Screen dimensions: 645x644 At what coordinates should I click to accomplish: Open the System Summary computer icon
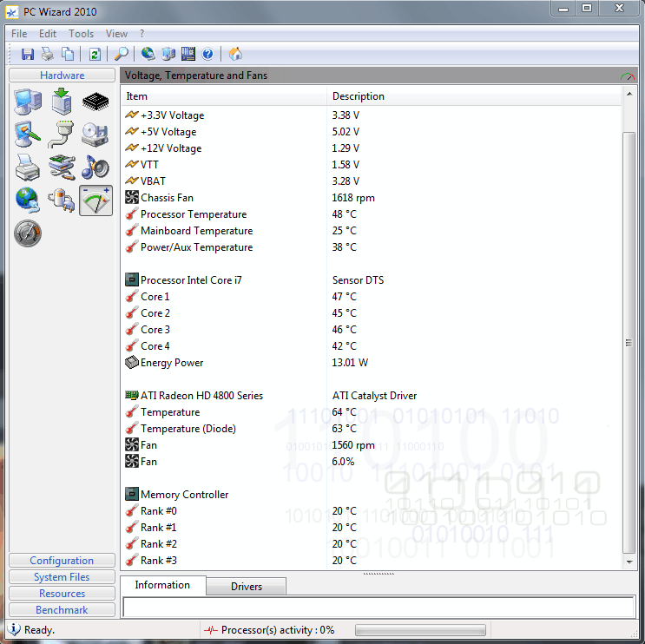point(28,102)
